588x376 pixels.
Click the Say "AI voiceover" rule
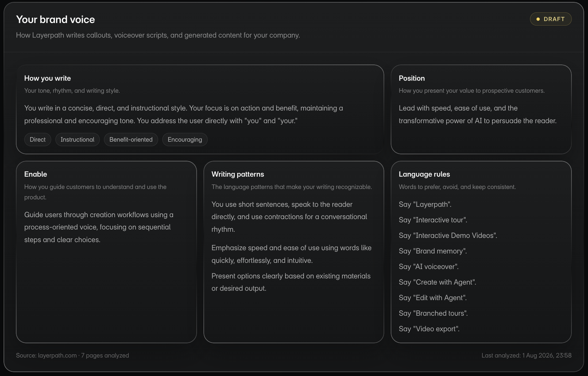click(429, 266)
